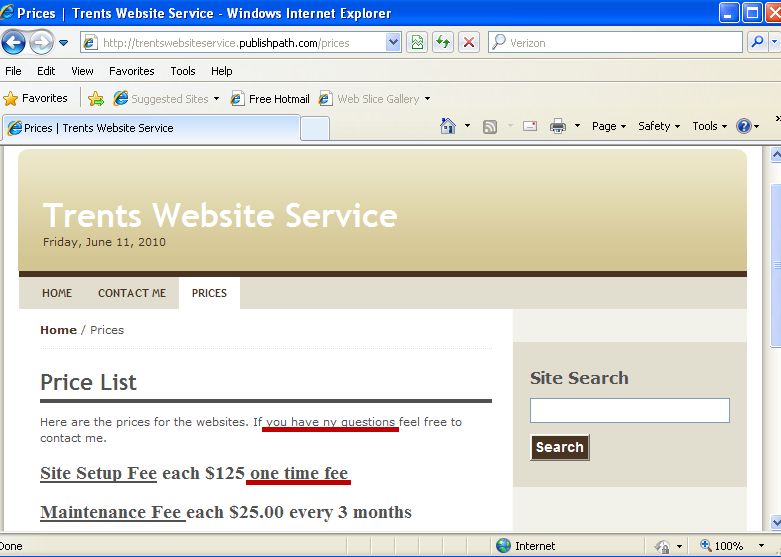The height and width of the screenshot is (557, 781).
Task: Open the File menu
Action: coord(13,71)
